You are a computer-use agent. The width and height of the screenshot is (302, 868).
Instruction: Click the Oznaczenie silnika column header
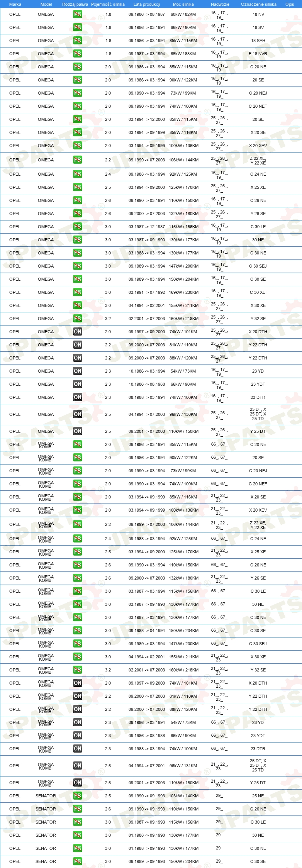(259, 4)
